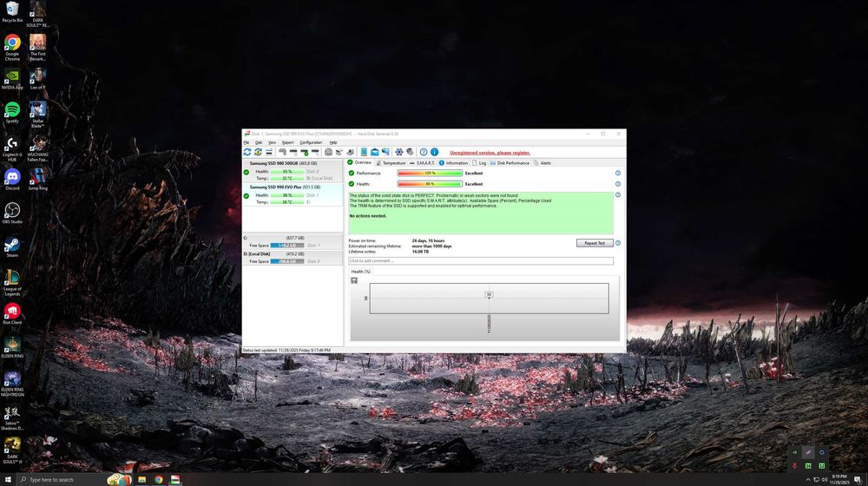Click the question mark Help toolbar icon
The image size is (868, 486).
pyautogui.click(x=424, y=152)
